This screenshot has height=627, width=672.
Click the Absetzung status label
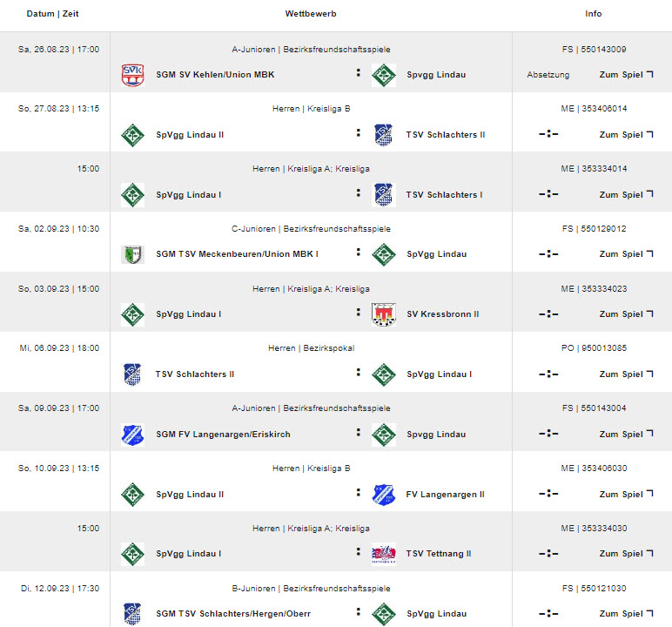[x=548, y=75]
